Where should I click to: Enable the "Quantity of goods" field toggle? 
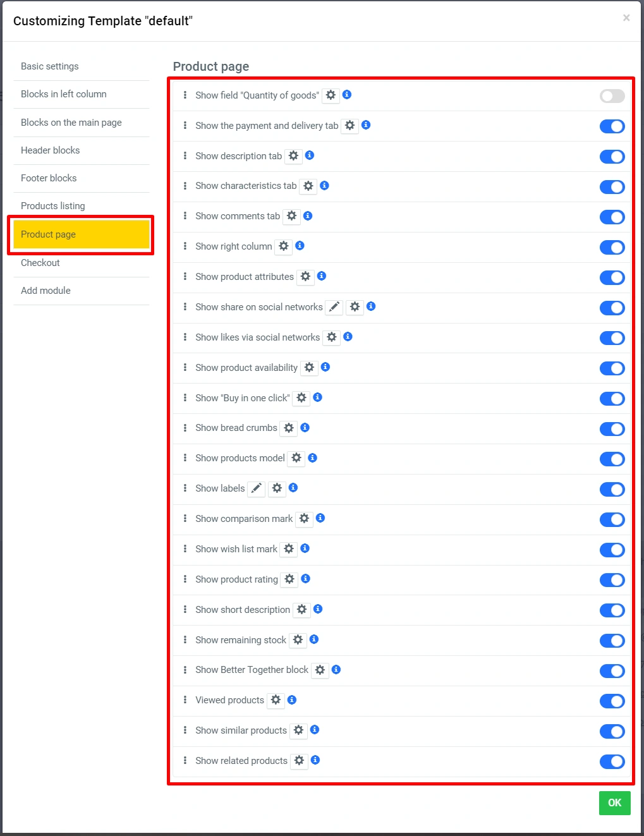click(x=612, y=96)
